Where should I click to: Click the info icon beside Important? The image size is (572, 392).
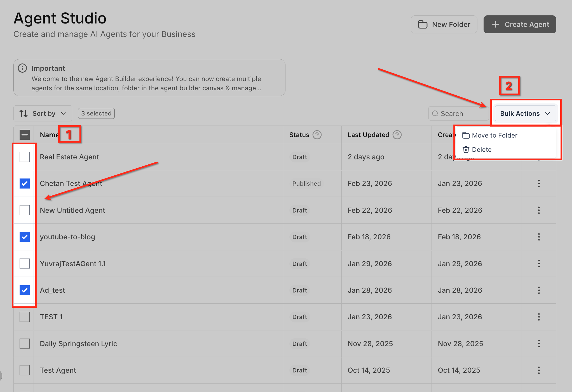[x=22, y=68]
